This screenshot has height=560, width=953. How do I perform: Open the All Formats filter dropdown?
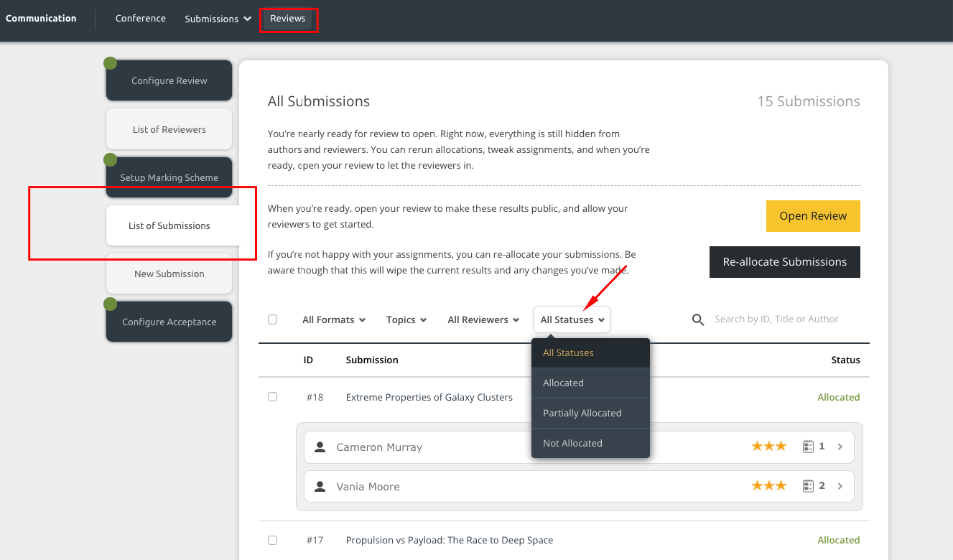pos(334,319)
